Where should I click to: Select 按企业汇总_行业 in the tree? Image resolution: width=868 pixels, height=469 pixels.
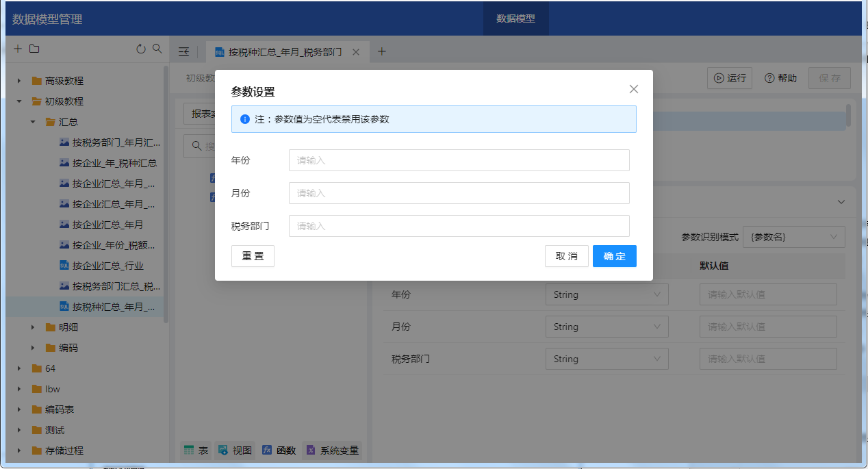[107, 266]
